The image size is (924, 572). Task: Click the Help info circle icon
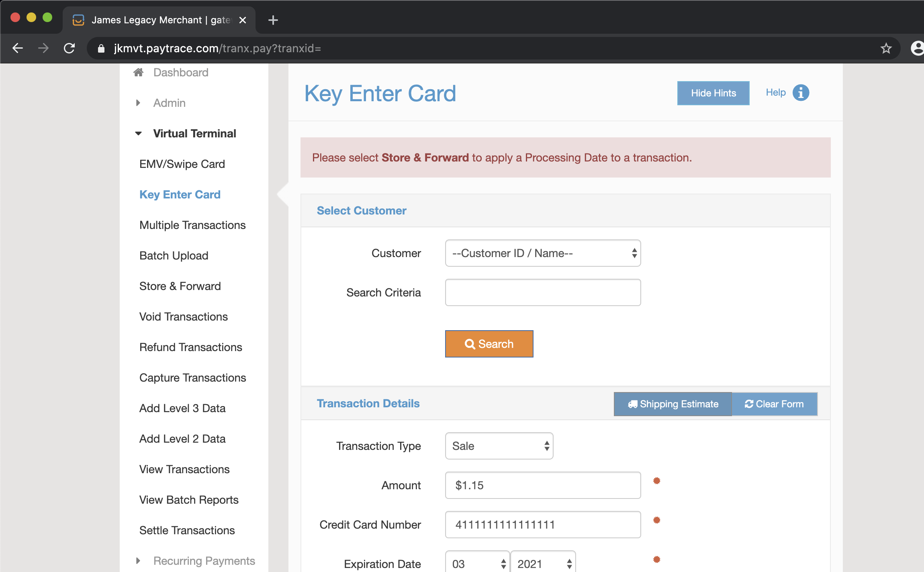pos(800,93)
